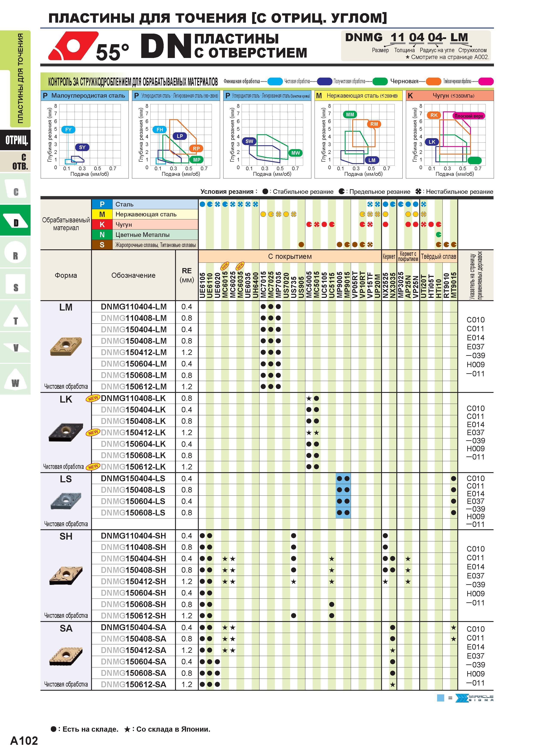Click the FY label in low-carbon steel chart

(68, 130)
